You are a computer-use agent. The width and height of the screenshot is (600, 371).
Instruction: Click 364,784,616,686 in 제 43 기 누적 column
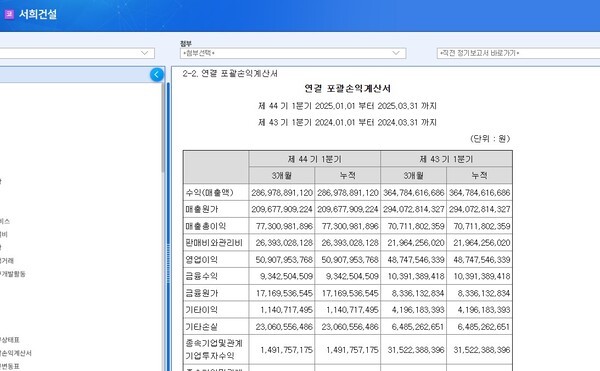[x=479, y=193]
